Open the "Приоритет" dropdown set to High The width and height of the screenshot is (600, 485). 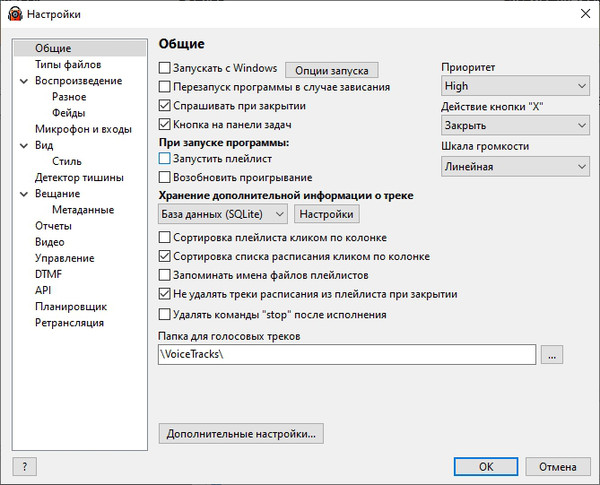[x=514, y=86]
